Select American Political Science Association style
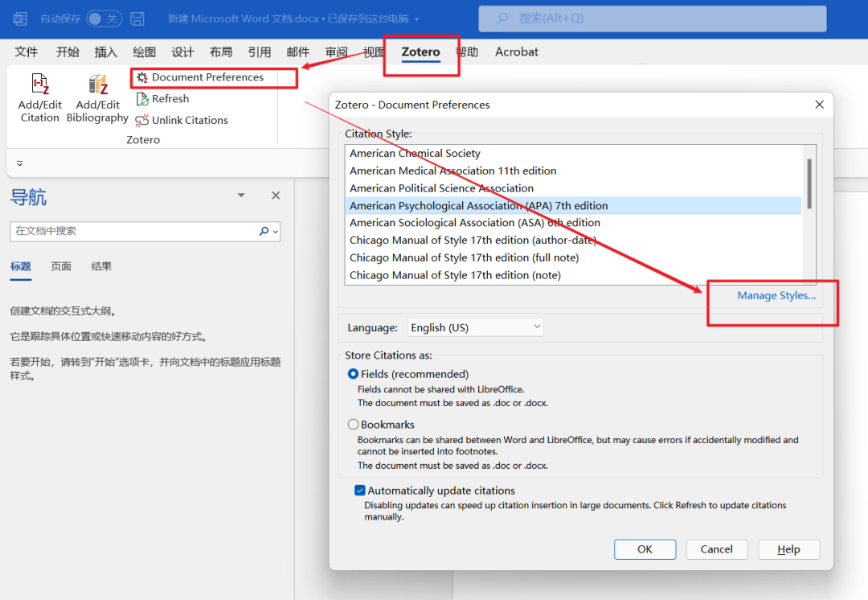 (573, 188)
